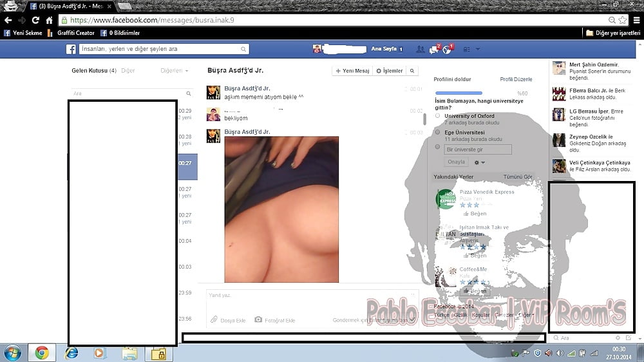Image resolution: width=644 pixels, height=362 pixels.
Task: Open Google Chrome from the taskbar
Action: click(x=41, y=353)
